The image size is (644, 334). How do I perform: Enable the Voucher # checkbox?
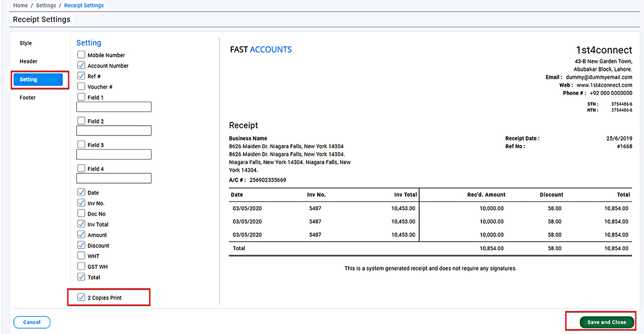(82, 86)
